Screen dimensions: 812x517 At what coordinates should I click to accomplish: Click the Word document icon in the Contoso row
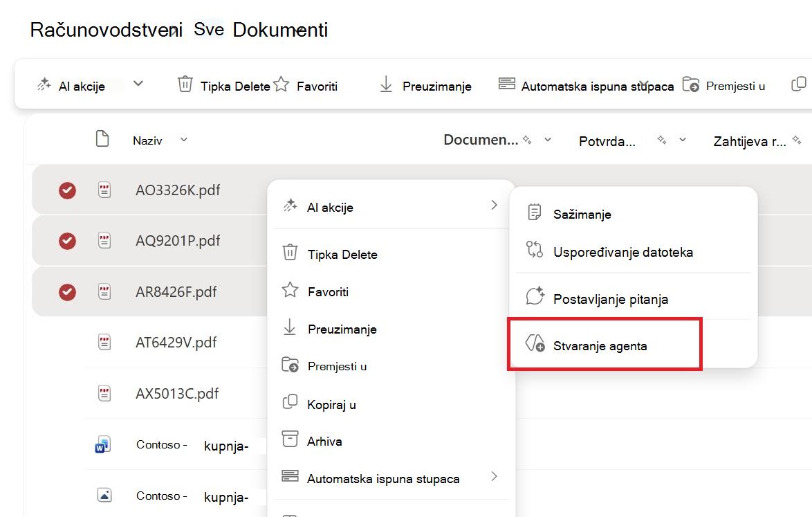click(x=102, y=444)
